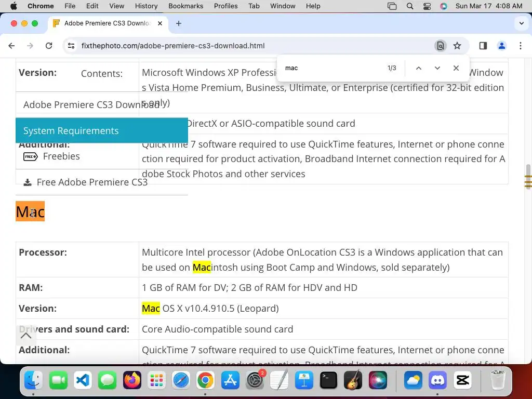Bookmark this page with the star
This screenshot has width=532, height=399.
coord(457,46)
